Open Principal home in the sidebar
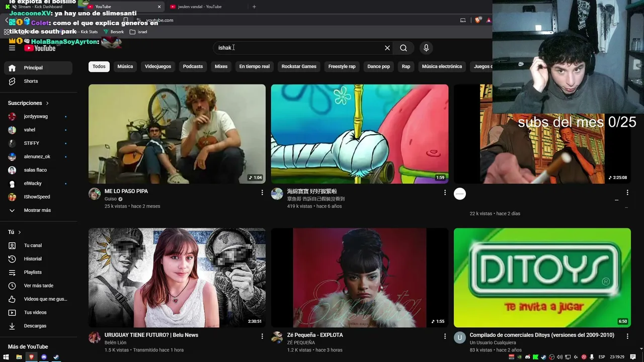 [x=38, y=68]
